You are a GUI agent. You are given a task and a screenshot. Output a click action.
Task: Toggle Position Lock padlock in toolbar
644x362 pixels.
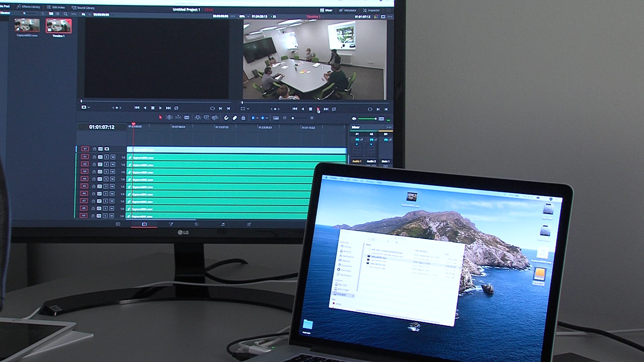pos(243,118)
